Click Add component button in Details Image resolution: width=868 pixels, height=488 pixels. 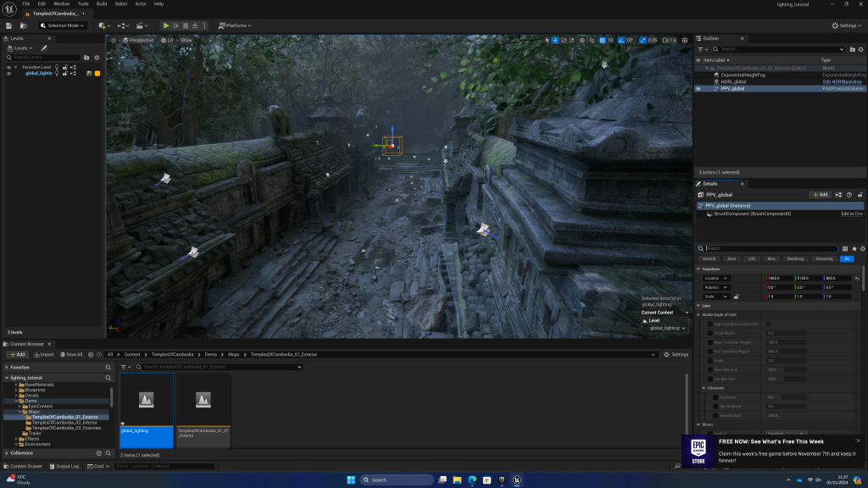coord(821,195)
